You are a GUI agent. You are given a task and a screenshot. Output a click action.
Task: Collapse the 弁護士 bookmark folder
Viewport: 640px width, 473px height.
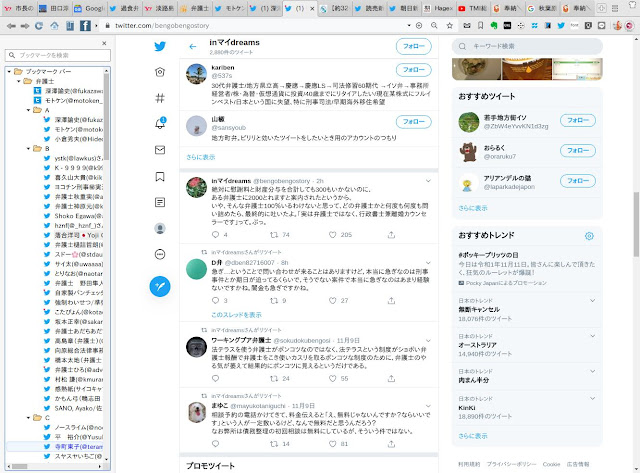[18, 81]
